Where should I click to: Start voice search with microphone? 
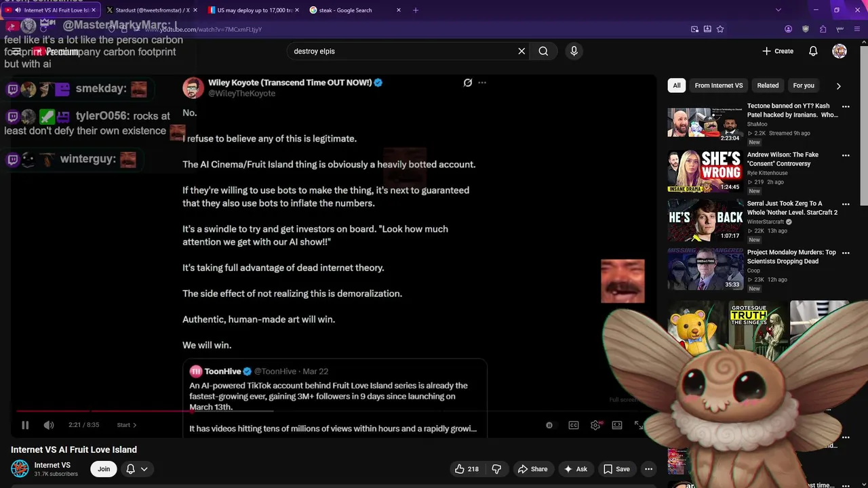tap(574, 51)
